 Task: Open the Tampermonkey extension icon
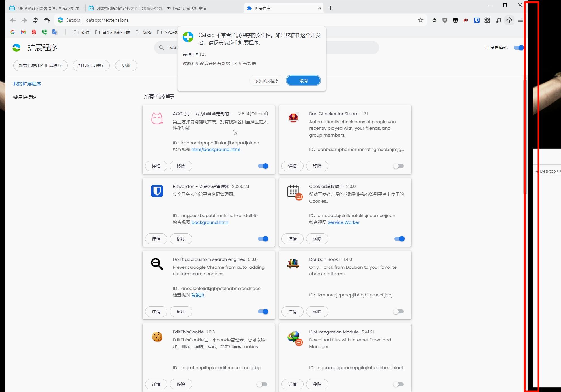click(x=455, y=20)
